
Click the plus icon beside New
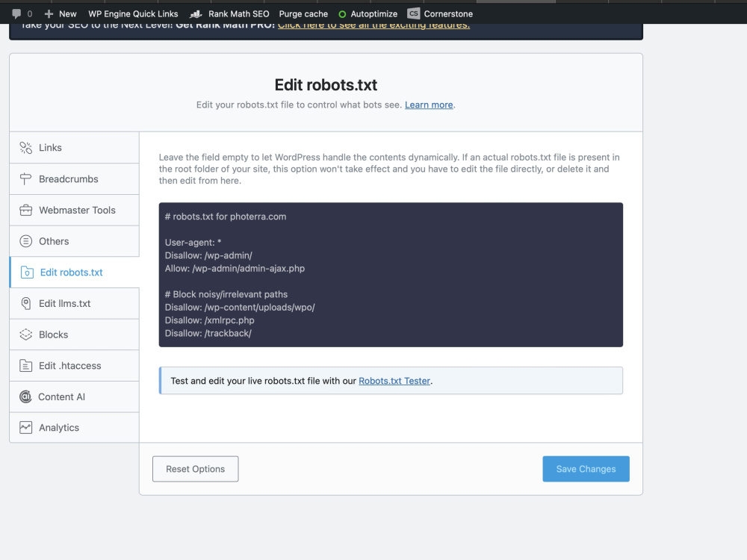[49, 13]
